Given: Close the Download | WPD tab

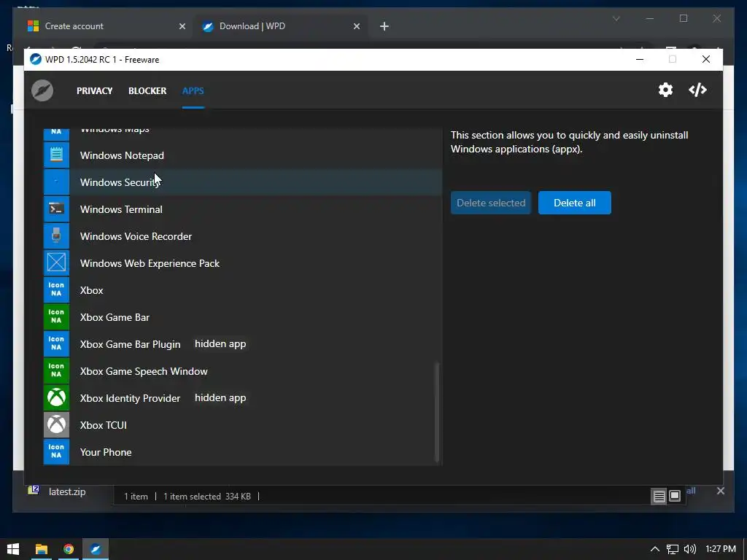Looking at the screenshot, I should (356, 26).
